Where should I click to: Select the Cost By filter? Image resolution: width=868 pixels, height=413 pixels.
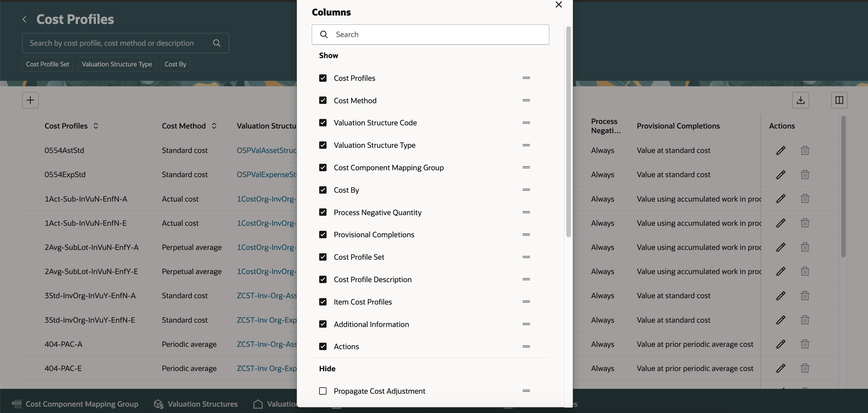click(175, 64)
